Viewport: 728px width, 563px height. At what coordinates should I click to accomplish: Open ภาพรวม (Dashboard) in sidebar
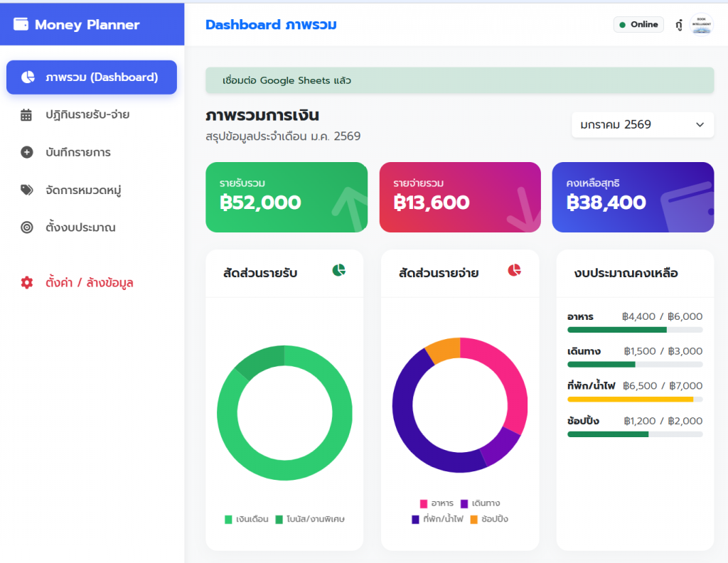[x=92, y=77]
